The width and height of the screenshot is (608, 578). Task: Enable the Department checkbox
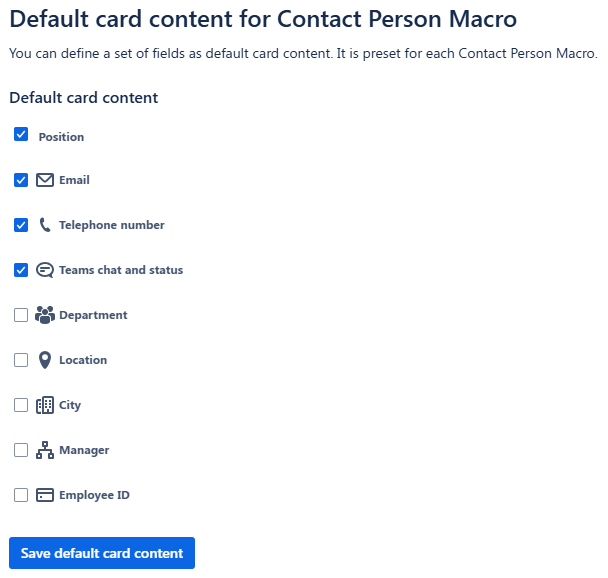(21, 315)
